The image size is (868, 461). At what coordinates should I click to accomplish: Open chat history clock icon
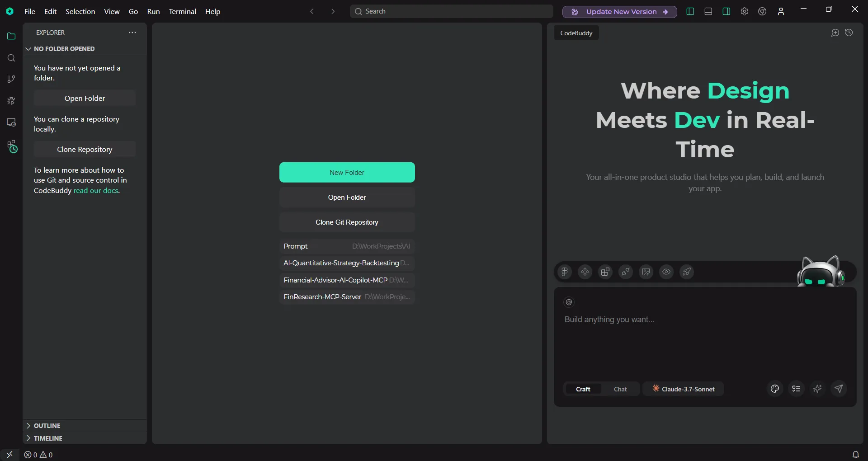pyautogui.click(x=849, y=33)
